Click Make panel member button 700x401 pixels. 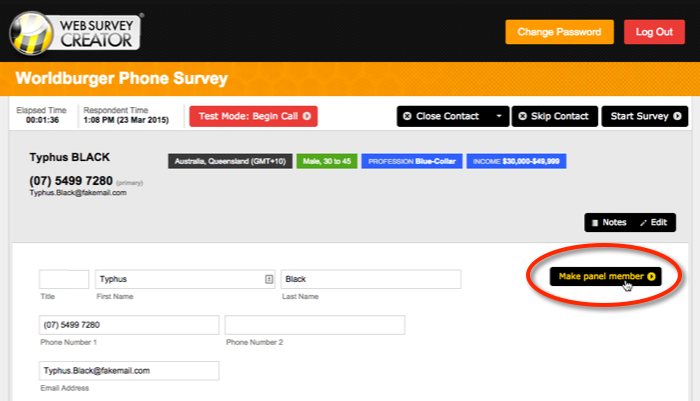point(606,276)
